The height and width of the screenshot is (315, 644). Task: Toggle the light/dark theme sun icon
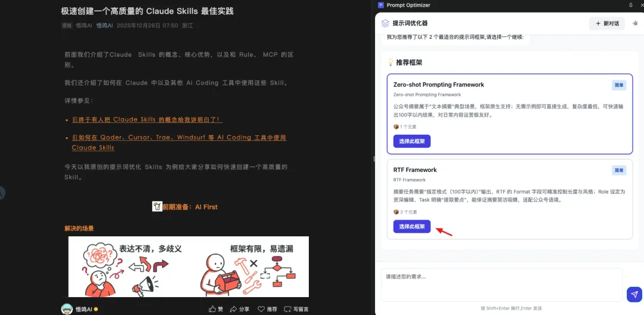point(636,23)
